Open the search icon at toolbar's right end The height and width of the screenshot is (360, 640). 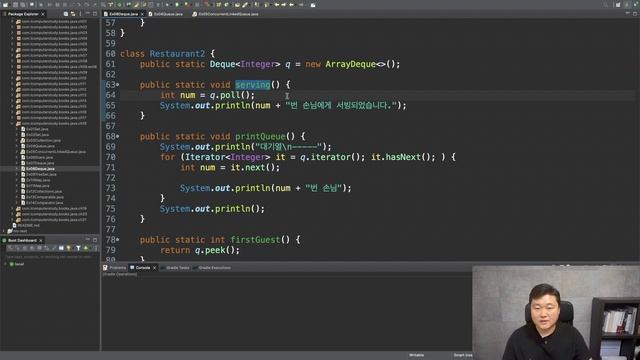click(x=605, y=4)
